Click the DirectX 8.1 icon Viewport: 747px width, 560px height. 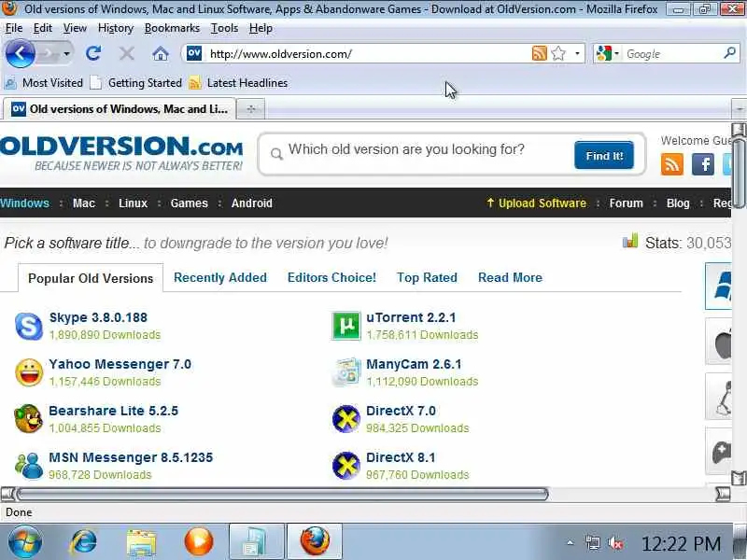click(345, 465)
